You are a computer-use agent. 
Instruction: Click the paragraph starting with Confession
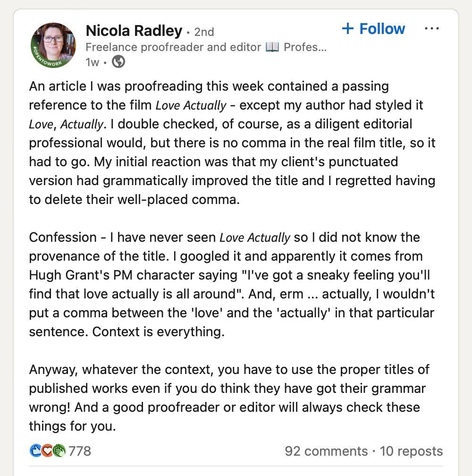click(232, 284)
